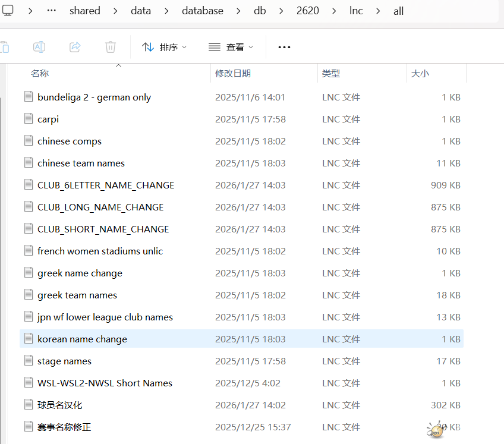Sort by 大小 column header

pos(420,73)
